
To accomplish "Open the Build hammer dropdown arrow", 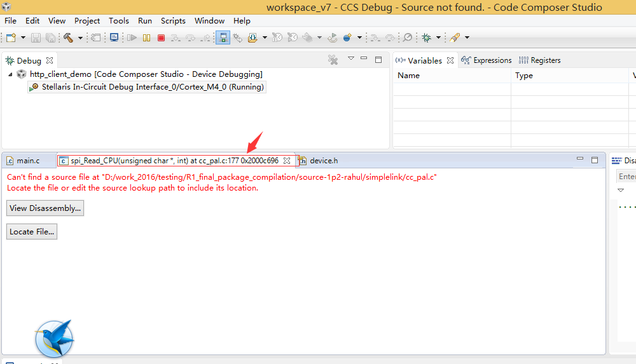I will coord(80,37).
